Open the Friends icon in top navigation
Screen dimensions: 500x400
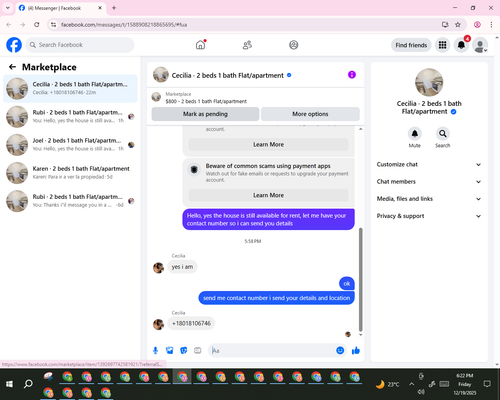point(247,45)
